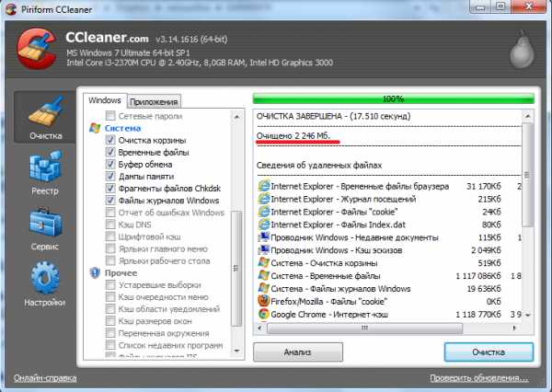Uncheck Дампы памяти checkbox
Screen dimensions: 552x392
click(x=110, y=176)
